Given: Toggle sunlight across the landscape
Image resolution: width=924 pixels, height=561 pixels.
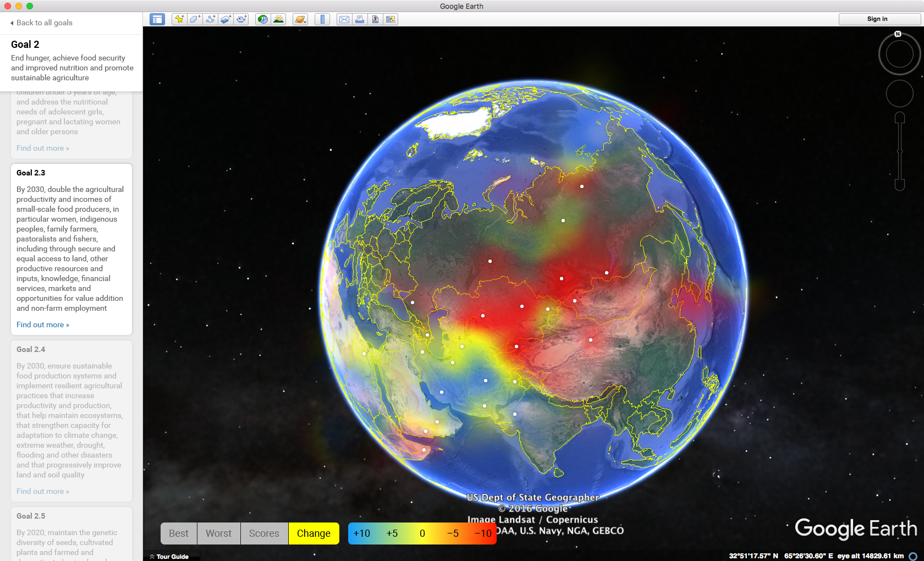Looking at the screenshot, I should click(278, 19).
